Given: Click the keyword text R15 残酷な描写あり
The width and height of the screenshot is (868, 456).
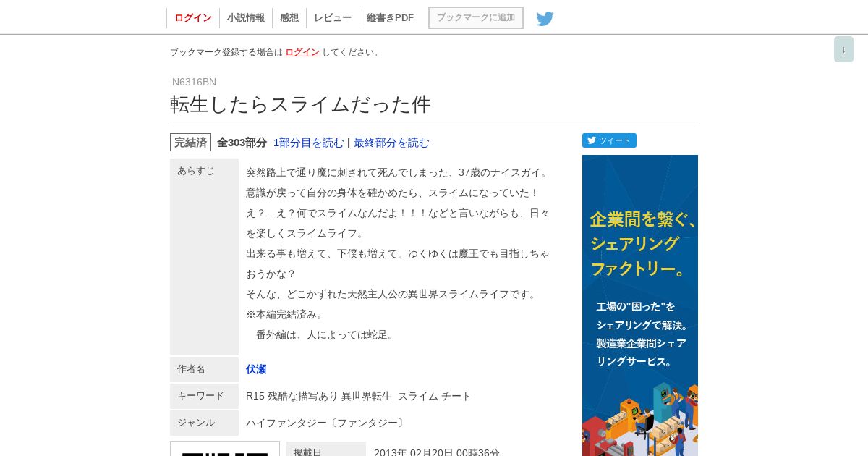Looking at the screenshot, I should point(292,396).
